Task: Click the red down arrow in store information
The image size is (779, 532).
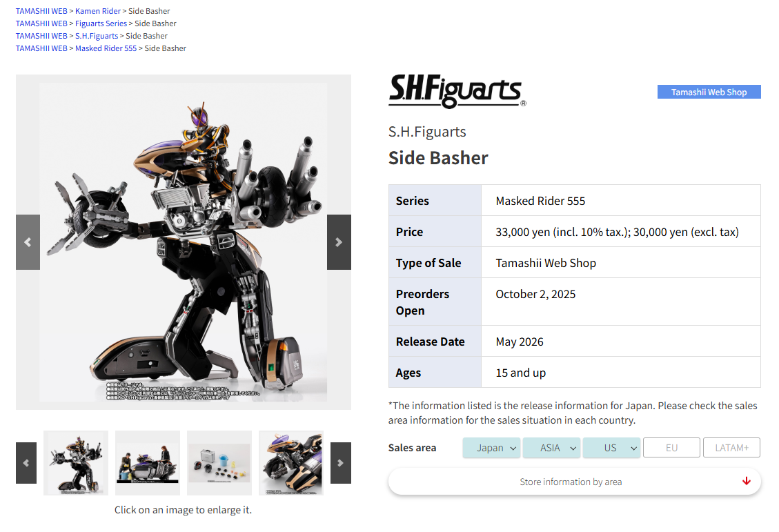Action: coord(746,481)
